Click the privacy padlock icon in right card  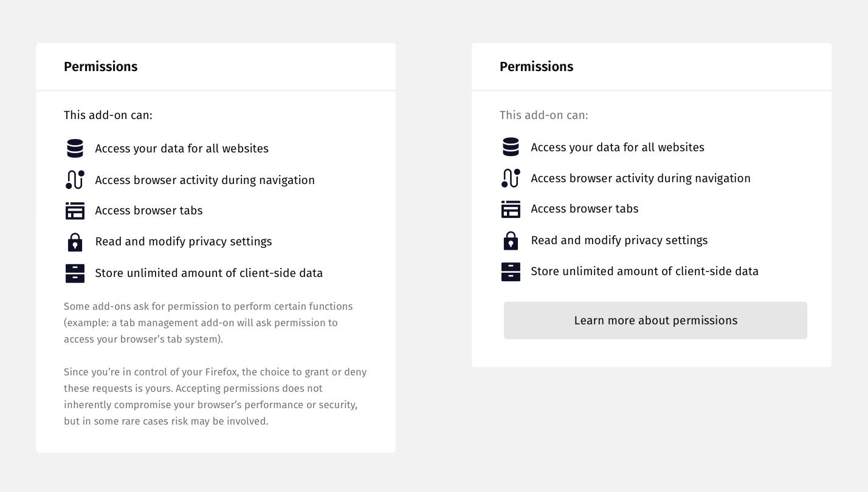coord(511,241)
